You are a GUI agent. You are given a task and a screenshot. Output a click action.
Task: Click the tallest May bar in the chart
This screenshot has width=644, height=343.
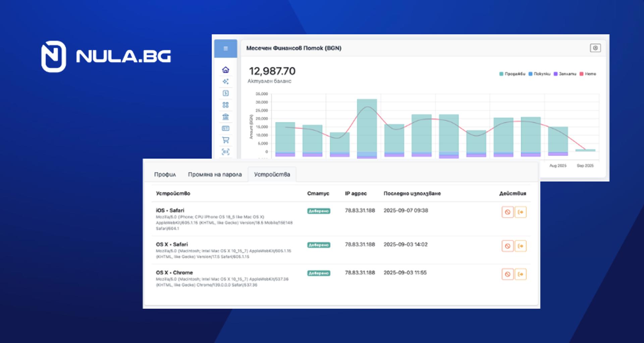click(367, 127)
